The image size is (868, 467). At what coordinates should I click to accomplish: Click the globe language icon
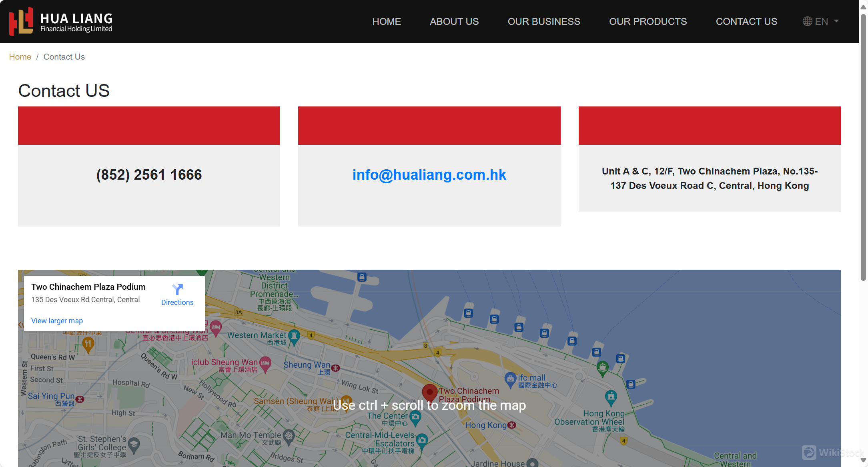tap(807, 21)
